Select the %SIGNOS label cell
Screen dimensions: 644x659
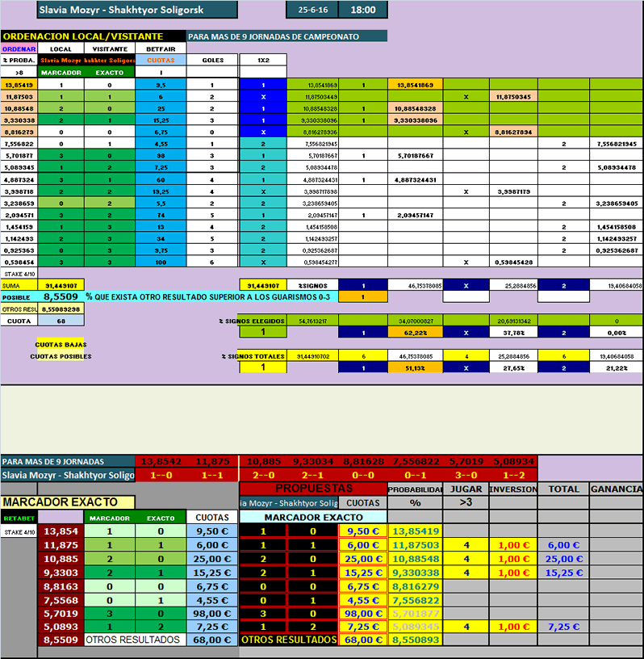click(312, 286)
